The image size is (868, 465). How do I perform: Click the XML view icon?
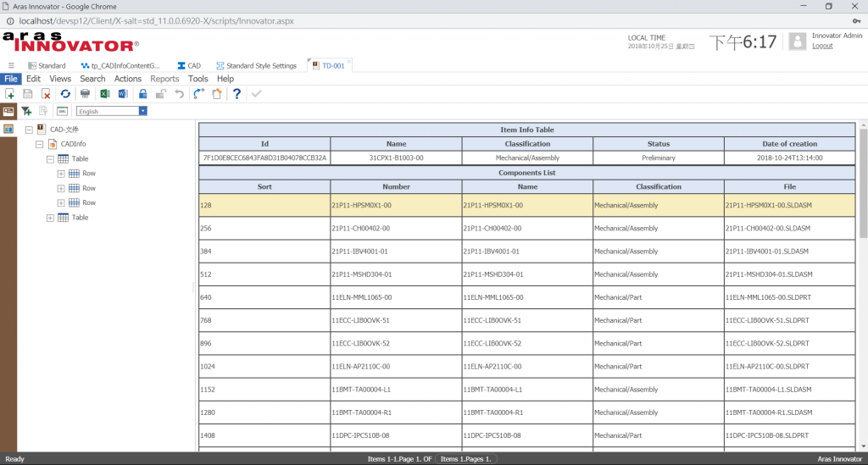[62, 111]
